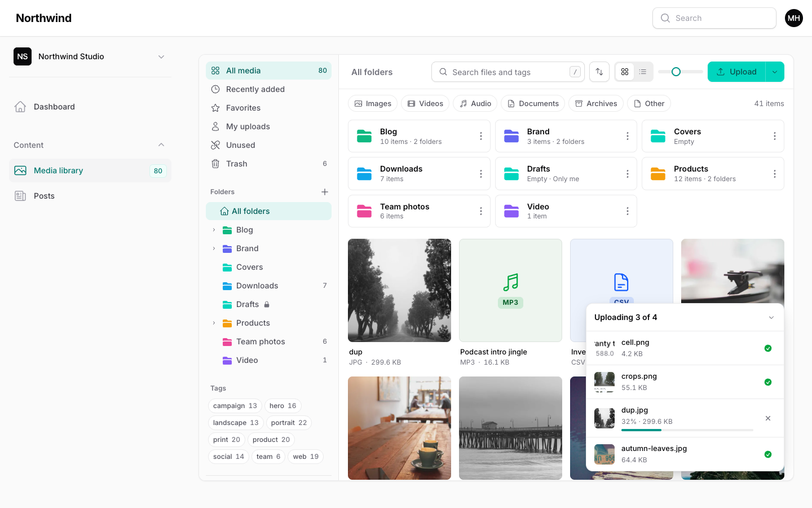The width and height of the screenshot is (812, 508).
Task: Click the dup.jpg upload progress bar
Action: (687, 430)
